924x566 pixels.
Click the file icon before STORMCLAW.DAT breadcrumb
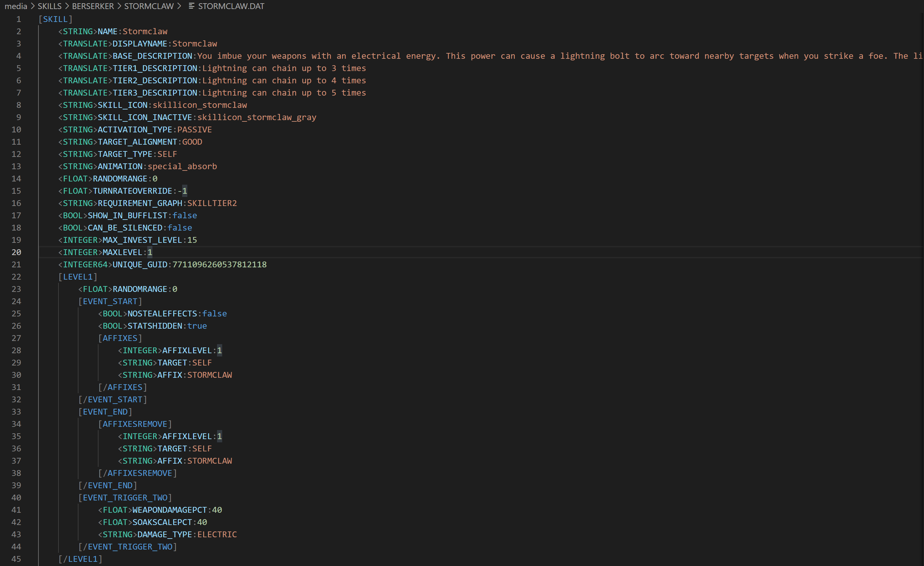click(x=191, y=6)
